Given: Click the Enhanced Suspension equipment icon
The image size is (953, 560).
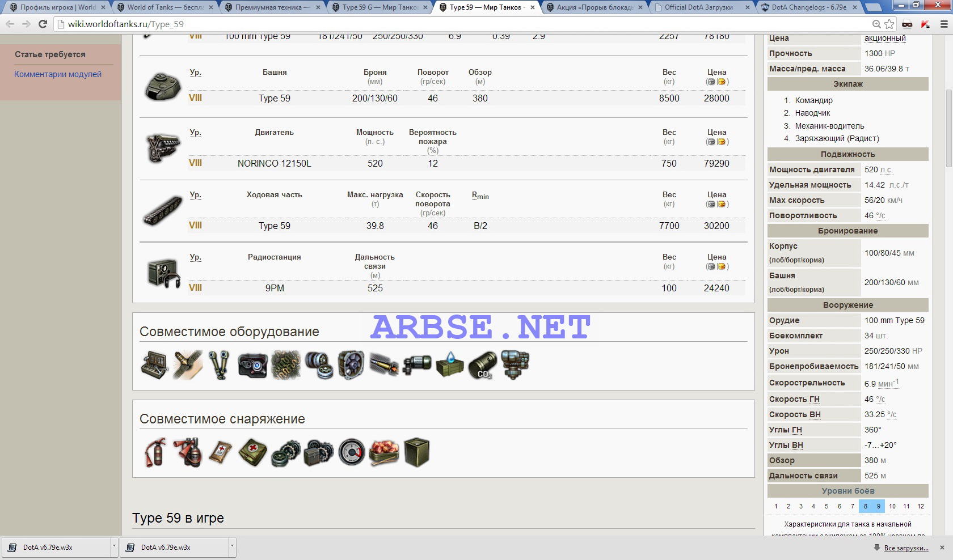Looking at the screenshot, I should click(318, 365).
